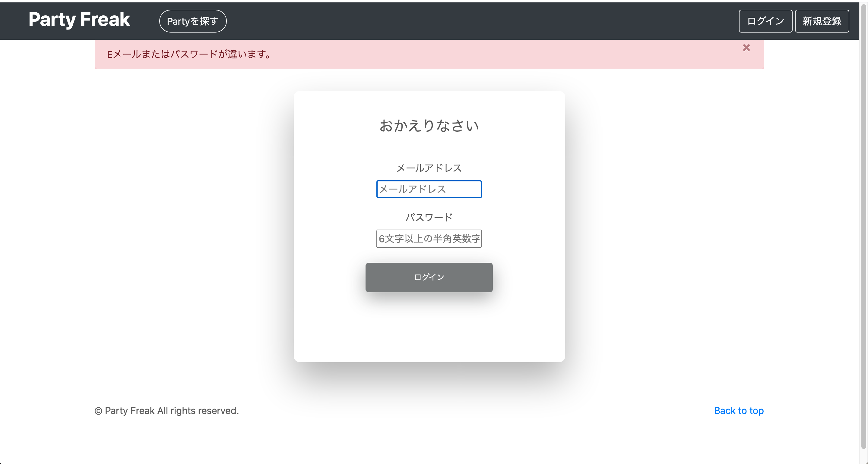The width and height of the screenshot is (868, 464).
Task: Click the Eメールまたはパスワードが違います error text
Action: pyautogui.click(x=189, y=54)
